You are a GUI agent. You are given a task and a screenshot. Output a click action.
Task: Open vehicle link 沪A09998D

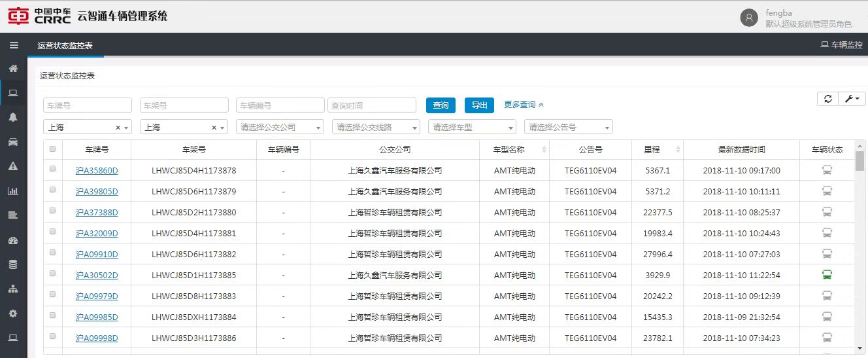point(97,338)
